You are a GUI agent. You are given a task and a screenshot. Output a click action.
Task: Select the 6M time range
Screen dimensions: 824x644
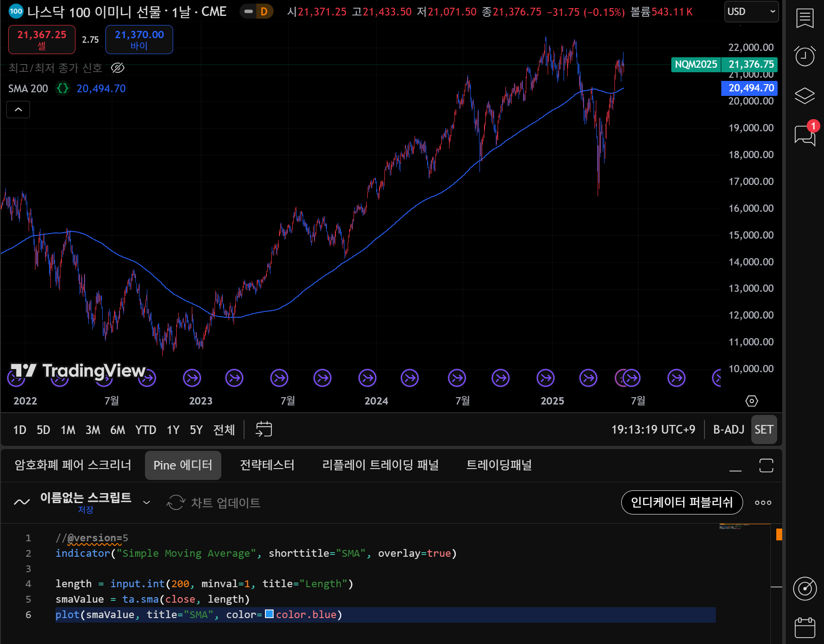pyautogui.click(x=118, y=429)
